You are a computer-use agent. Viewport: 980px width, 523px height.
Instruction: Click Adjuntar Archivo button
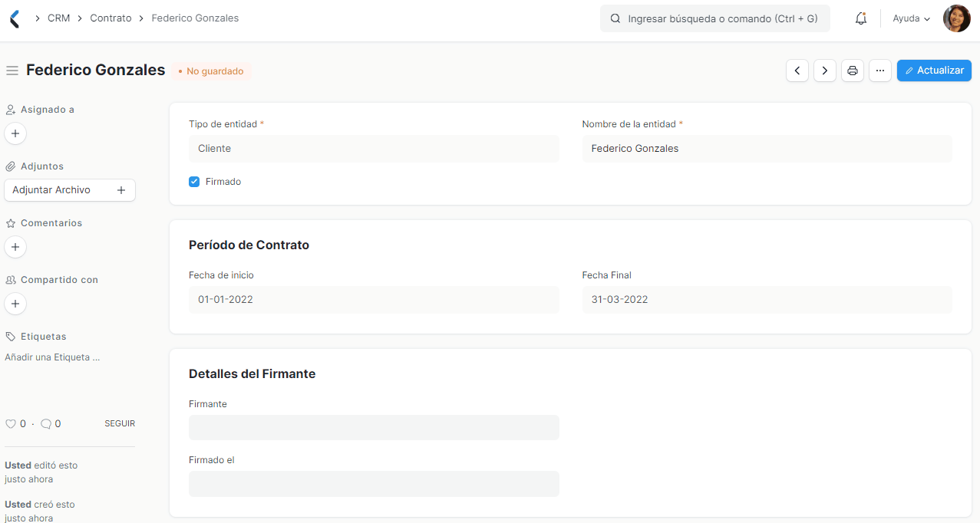[x=70, y=190]
